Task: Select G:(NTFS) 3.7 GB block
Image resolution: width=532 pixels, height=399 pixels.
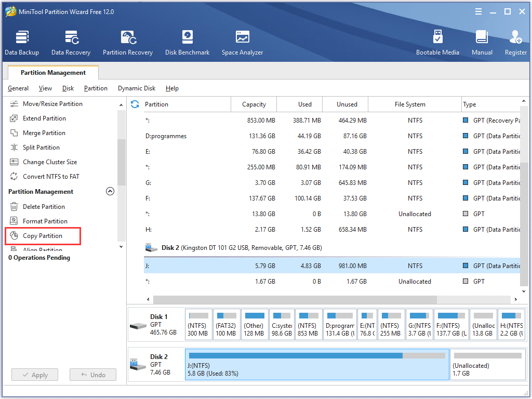Action: 419,325
